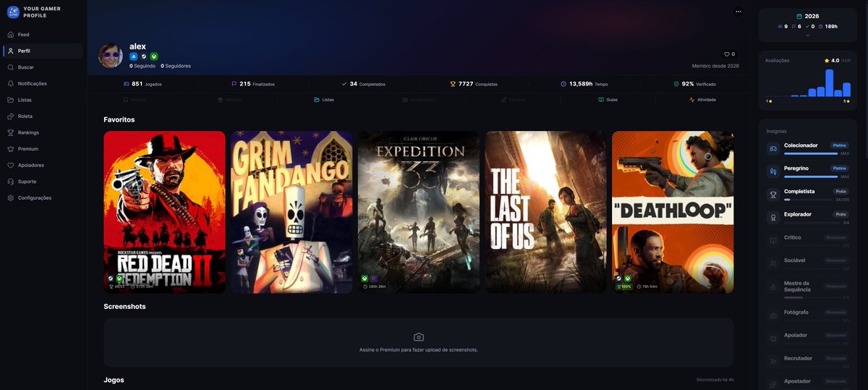This screenshot has width=868, height=390.
Task: Click the Platina tag next to Colecionador
Action: (x=840, y=145)
